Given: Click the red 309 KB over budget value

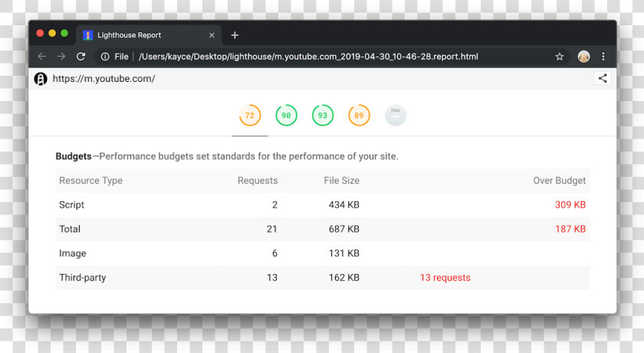Looking at the screenshot, I should (570, 204).
